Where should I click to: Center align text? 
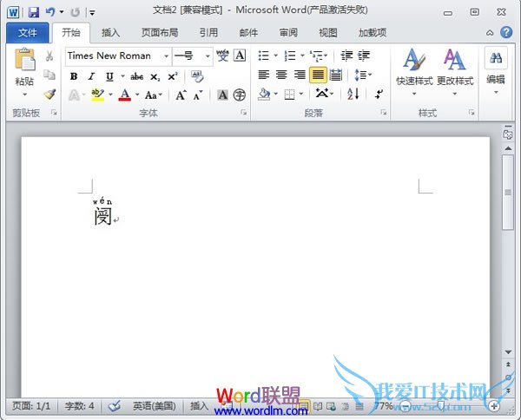[281, 75]
